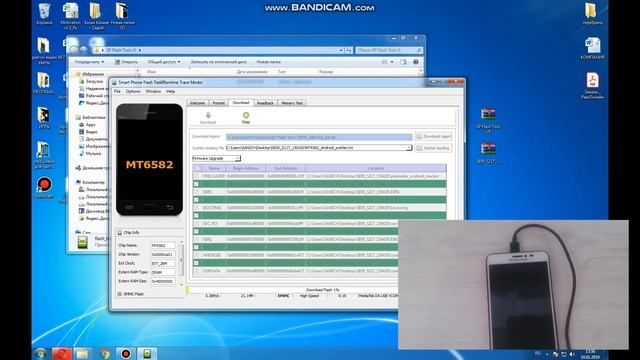Open Общий доступ dropdown in Explorer
Image resolution: width=640 pixels, height=360 pixels.
click(x=164, y=62)
